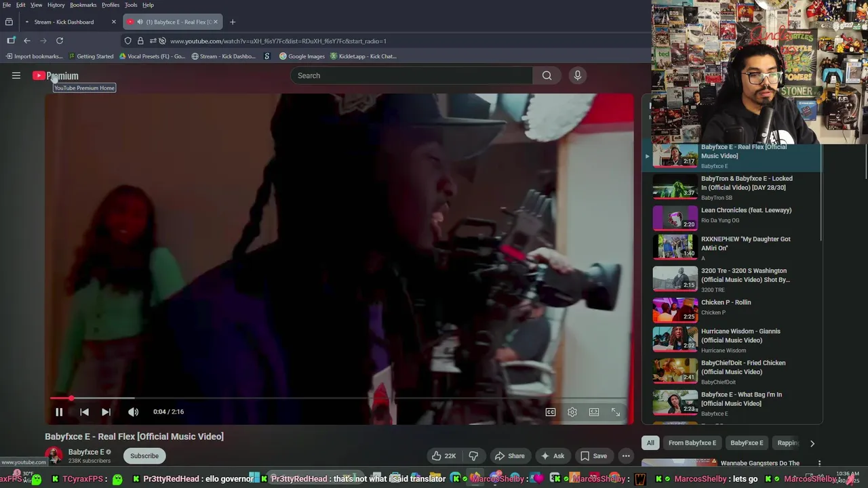Select the All filter chip

[x=650, y=443]
